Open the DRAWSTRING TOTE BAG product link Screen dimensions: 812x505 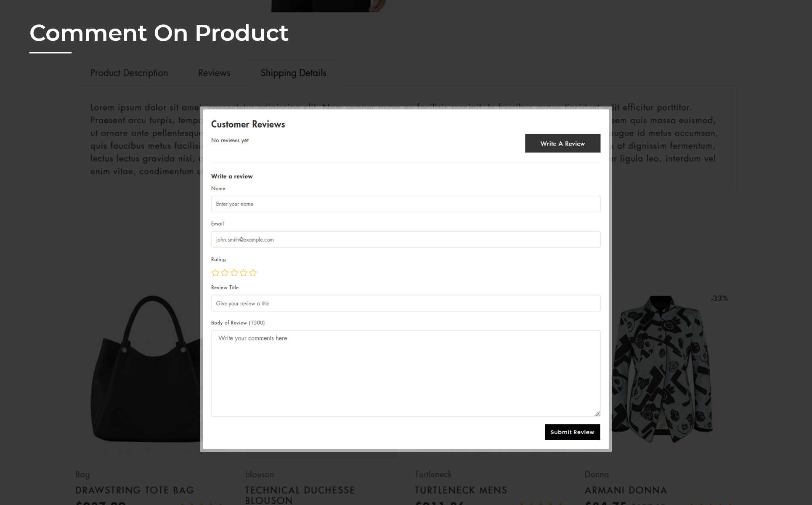tap(135, 490)
